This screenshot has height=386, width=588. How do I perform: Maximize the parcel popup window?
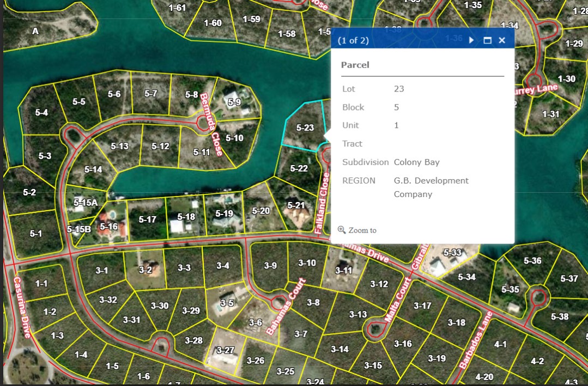[487, 40]
